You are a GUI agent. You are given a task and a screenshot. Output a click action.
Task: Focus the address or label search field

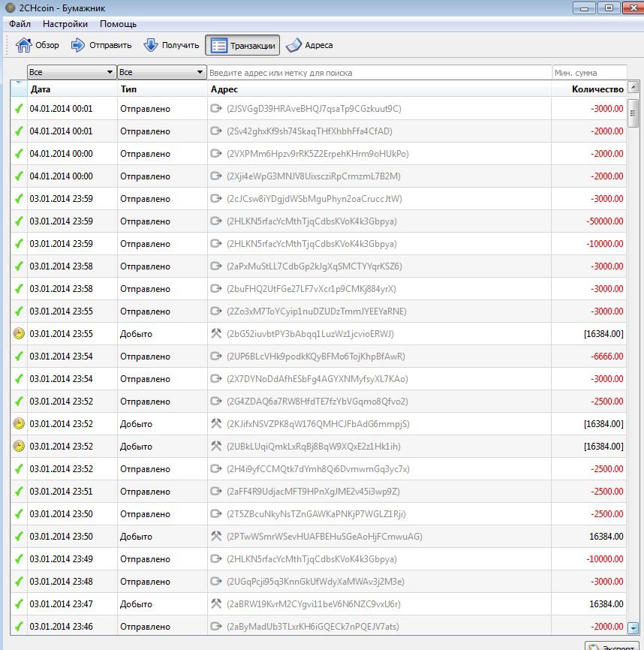point(379,73)
